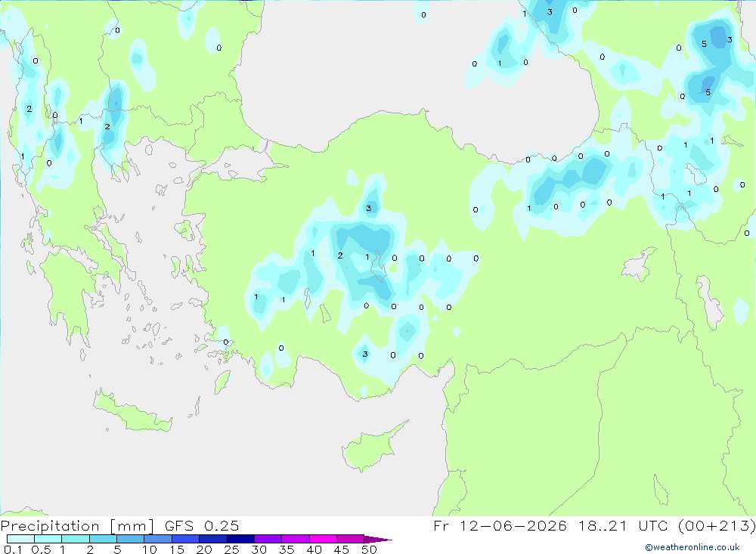The height and width of the screenshot is (554, 756).
Task: Click the date text 'Fr 12-06-2026'
Action: pos(500,525)
